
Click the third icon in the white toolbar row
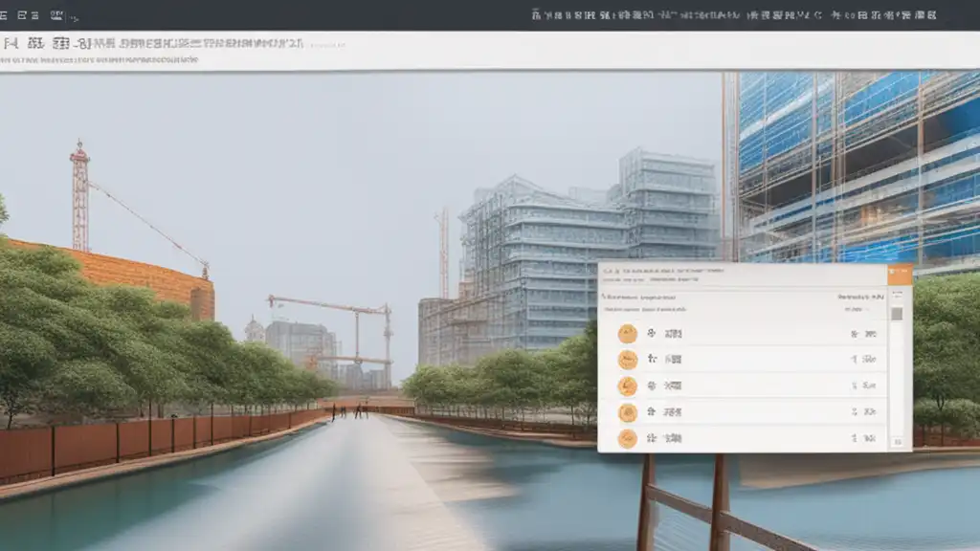pyautogui.click(x=61, y=44)
